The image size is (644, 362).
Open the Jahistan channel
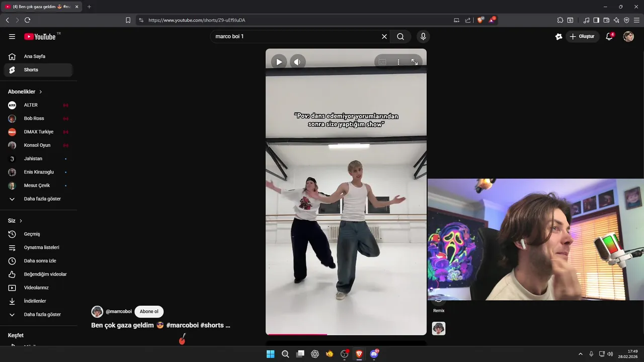pyautogui.click(x=38, y=159)
